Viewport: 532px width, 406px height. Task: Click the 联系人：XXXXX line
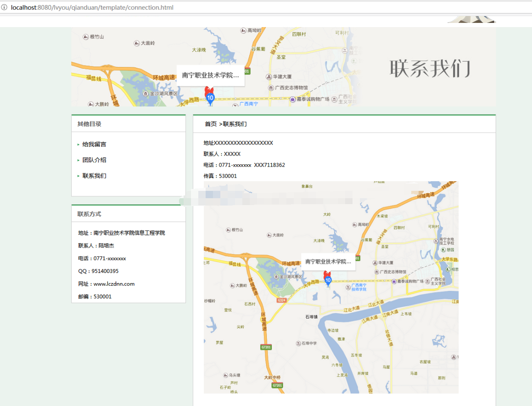(222, 154)
